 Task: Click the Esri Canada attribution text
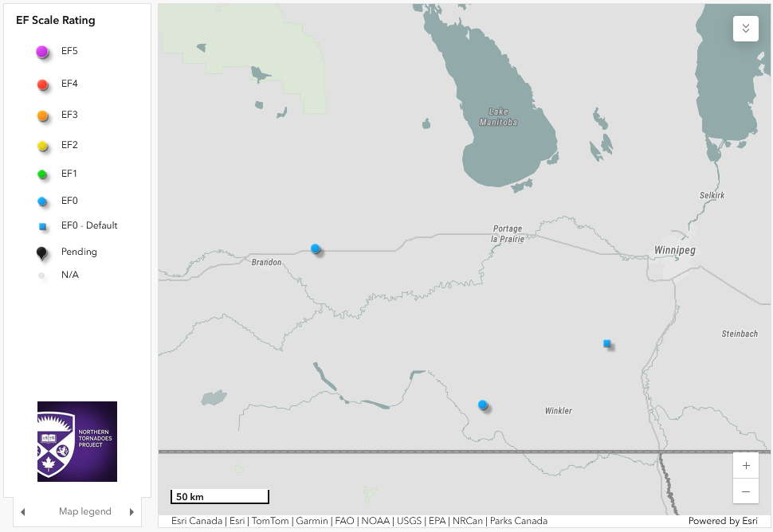(197, 521)
